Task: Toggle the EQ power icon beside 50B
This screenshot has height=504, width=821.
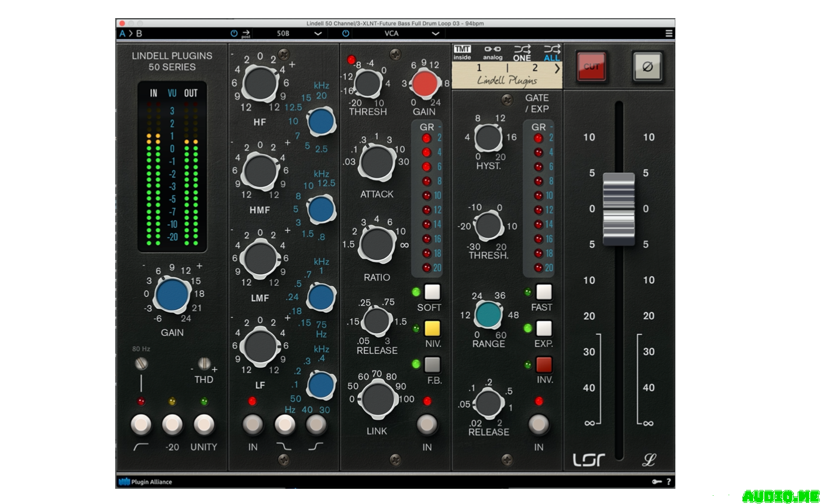Action: [234, 33]
